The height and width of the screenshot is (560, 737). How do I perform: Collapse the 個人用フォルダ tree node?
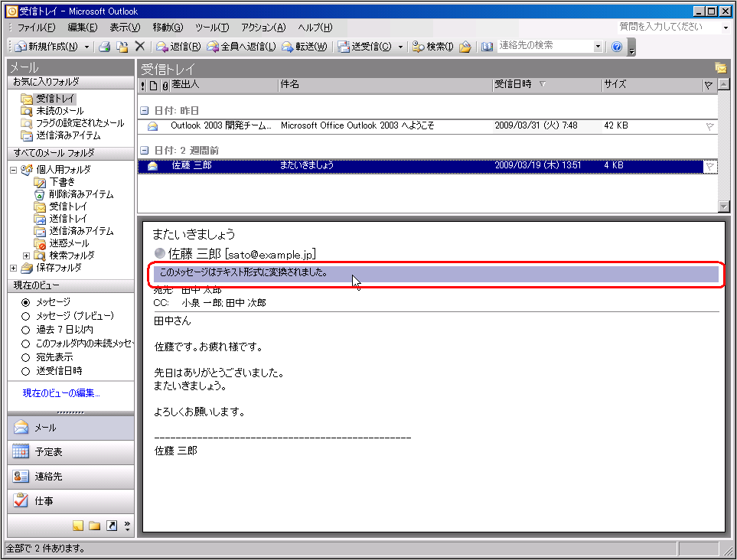point(13,170)
